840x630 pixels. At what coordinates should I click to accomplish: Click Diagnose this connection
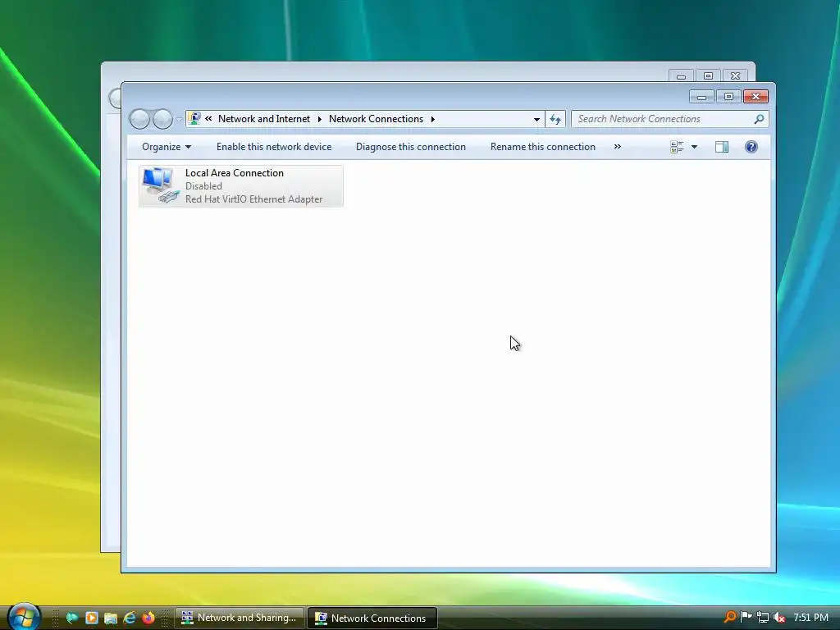(411, 147)
